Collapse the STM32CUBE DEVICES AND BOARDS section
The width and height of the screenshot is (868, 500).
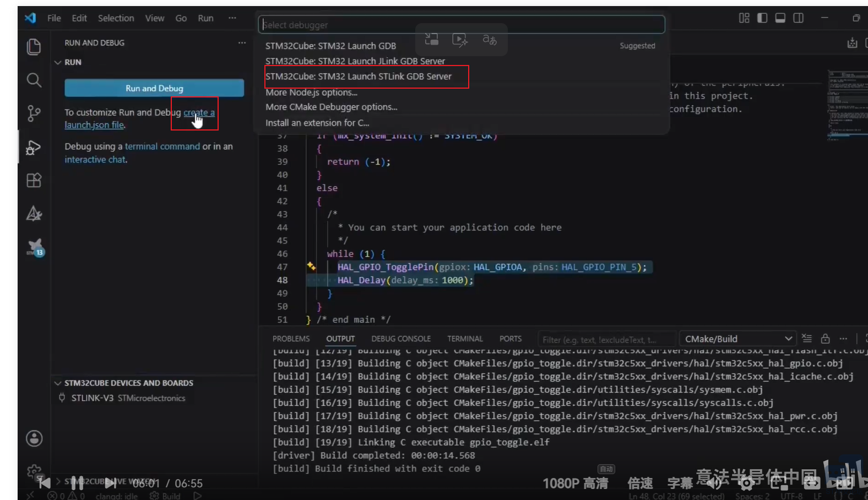click(x=58, y=383)
